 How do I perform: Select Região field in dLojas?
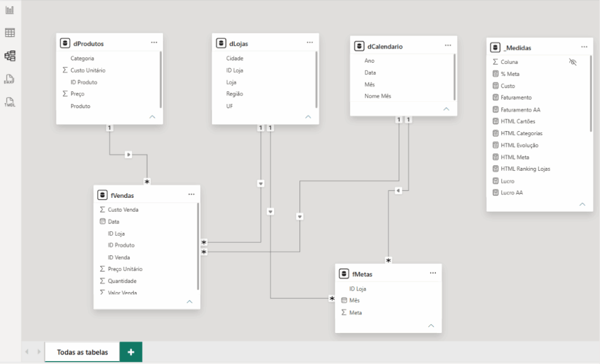coord(234,94)
